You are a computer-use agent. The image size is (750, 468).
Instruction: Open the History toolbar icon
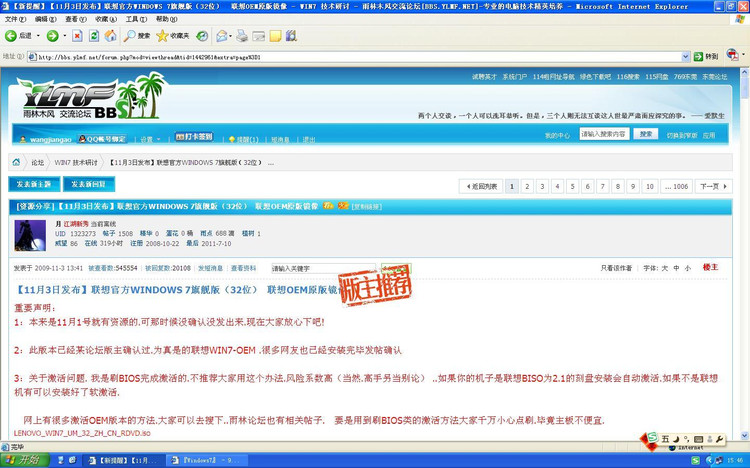(203, 36)
